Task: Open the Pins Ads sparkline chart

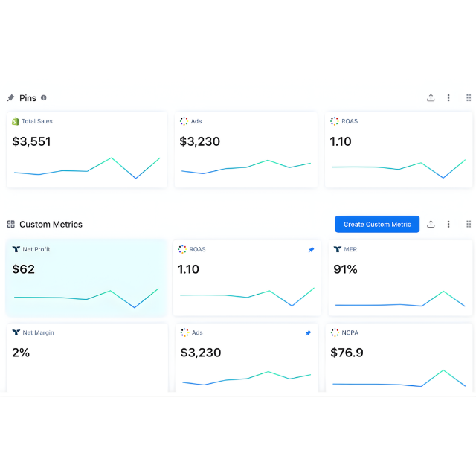Action: pos(246,167)
